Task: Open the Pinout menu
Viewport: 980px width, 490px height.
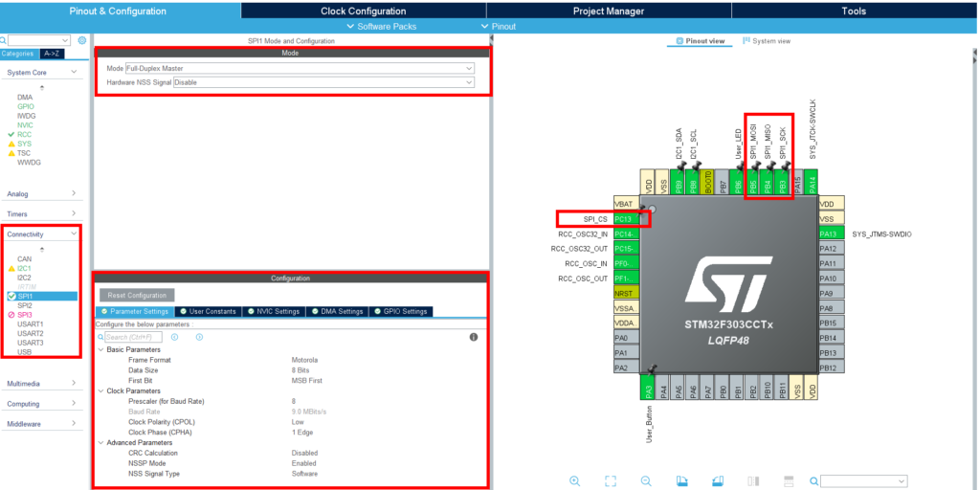Action: [499, 26]
